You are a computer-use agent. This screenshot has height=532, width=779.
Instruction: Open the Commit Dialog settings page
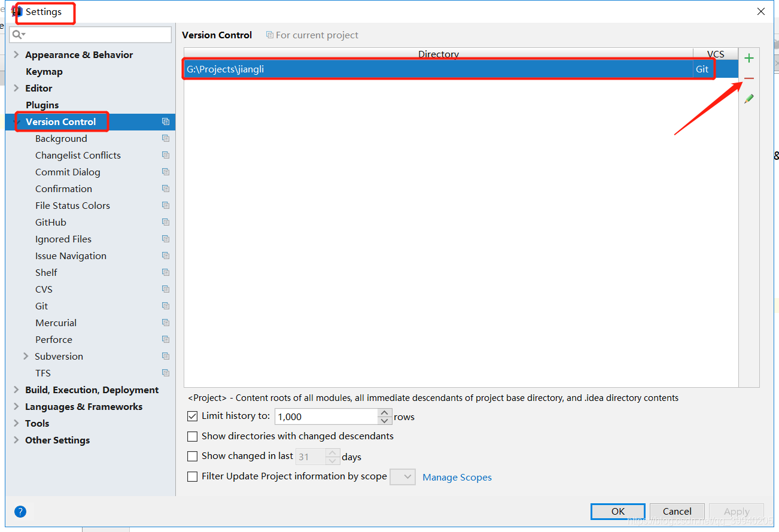68,172
